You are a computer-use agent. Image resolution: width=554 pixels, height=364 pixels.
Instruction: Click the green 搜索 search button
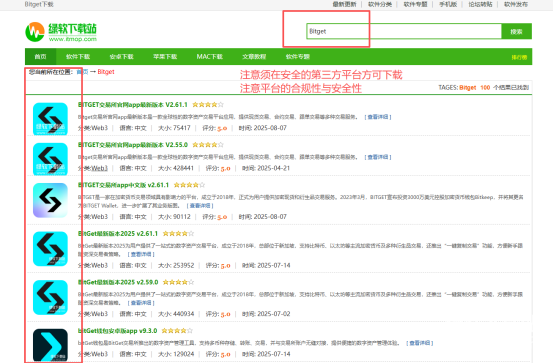516,31
